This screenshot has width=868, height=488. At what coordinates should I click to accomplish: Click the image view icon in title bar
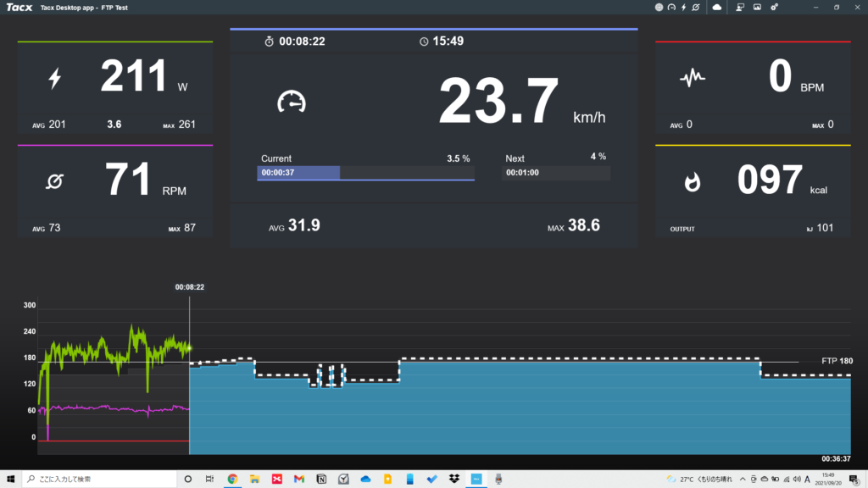pyautogui.click(x=757, y=7)
